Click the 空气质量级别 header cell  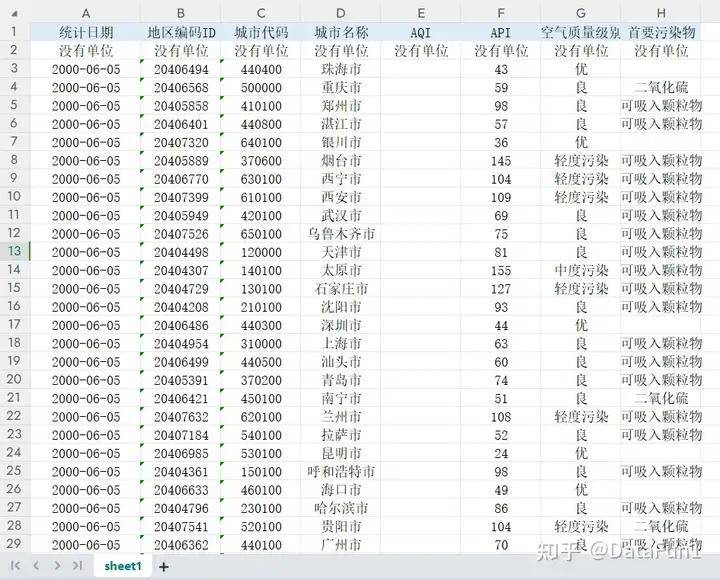580,32
